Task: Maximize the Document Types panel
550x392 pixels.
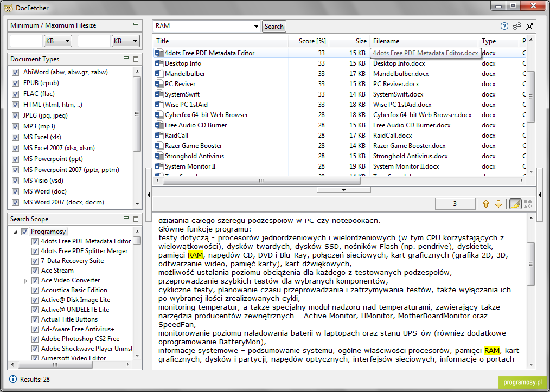Action: click(x=136, y=59)
